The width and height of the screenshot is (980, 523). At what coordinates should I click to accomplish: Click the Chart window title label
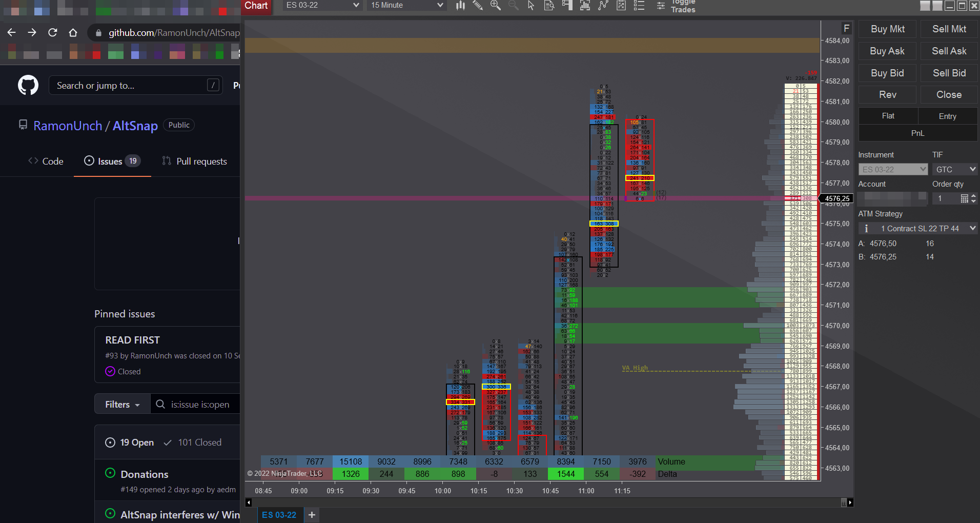click(256, 6)
